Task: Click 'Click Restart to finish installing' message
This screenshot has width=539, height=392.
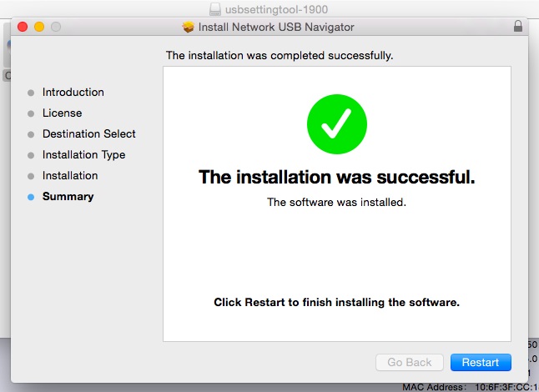Action: point(336,302)
